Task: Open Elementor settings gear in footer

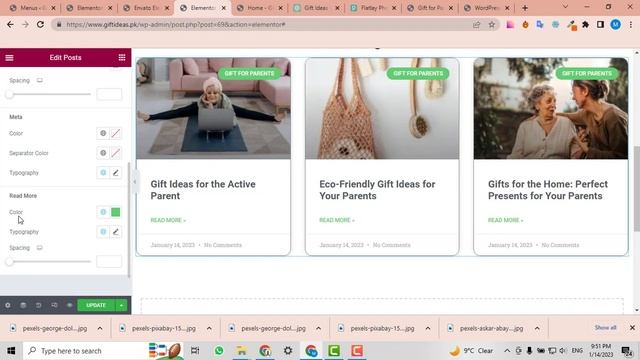Action: pyautogui.click(x=8, y=305)
